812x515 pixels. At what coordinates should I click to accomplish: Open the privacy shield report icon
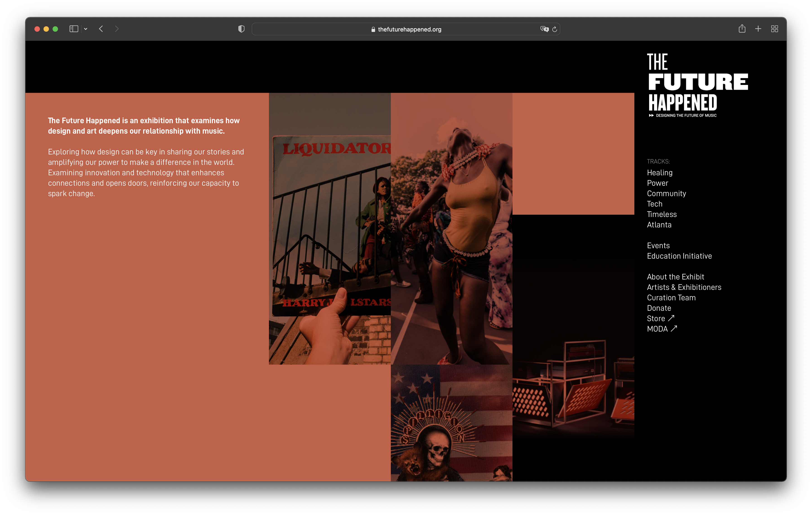pos(241,29)
